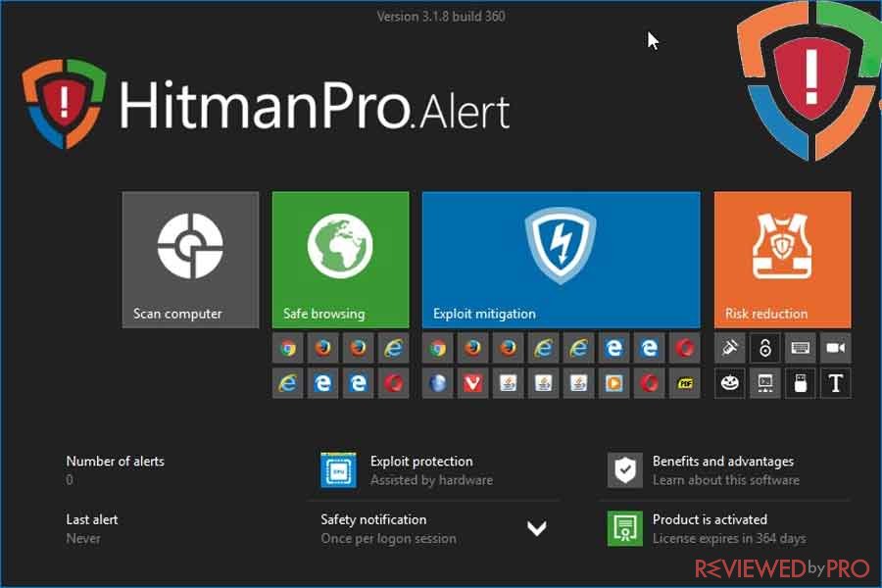Select the monitor network lockdown icon
The width and height of the screenshot is (882, 588).
point(765,383)
